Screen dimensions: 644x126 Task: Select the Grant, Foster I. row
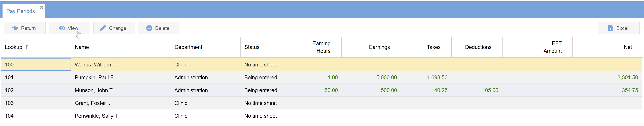click(92, 103)
